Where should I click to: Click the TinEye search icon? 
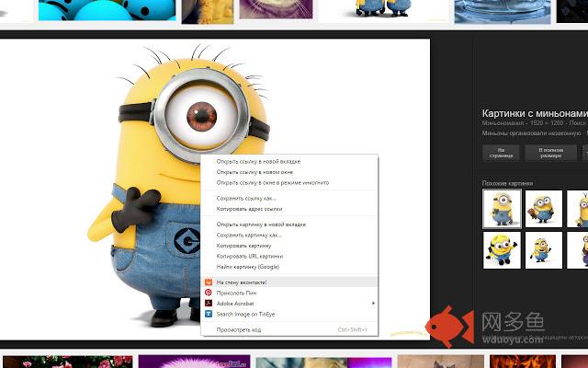pyautogui.click(x=209, y=314)
